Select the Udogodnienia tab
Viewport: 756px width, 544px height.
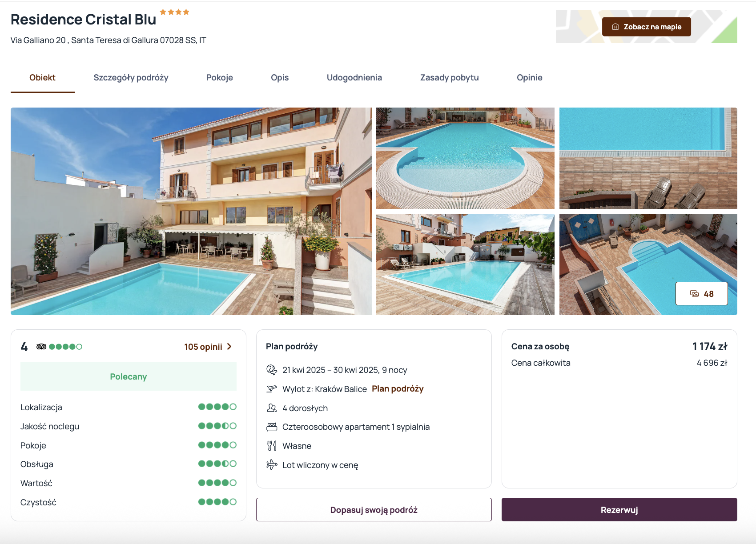[354, 77]
